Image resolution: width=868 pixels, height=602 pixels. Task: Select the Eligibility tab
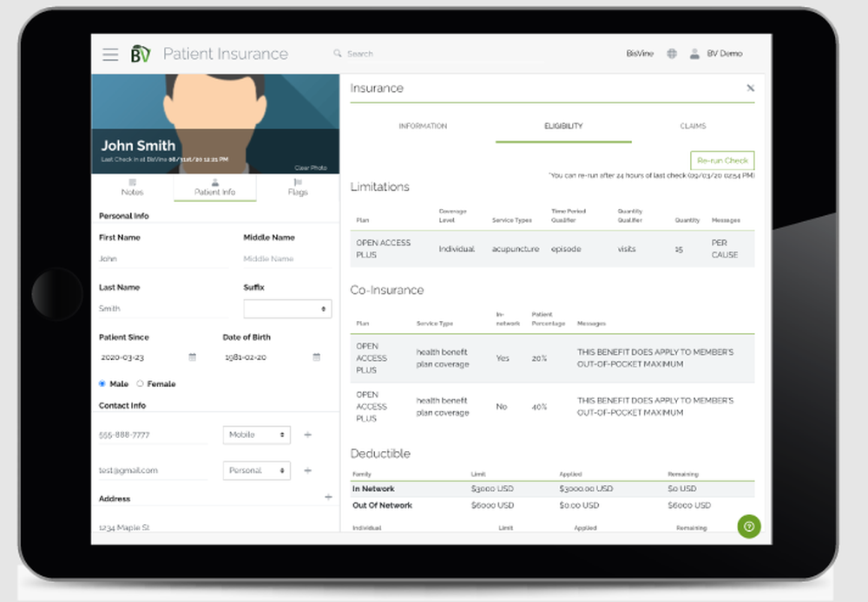coord(563,126)
